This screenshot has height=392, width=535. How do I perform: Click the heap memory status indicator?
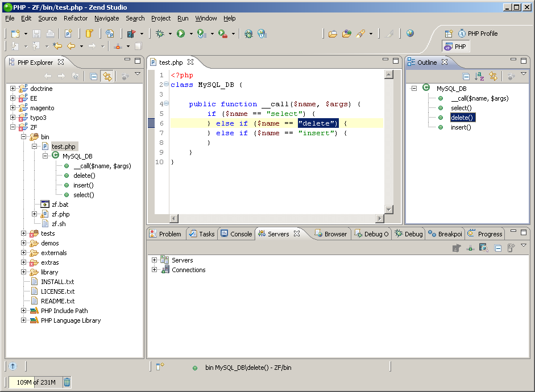pos(35,382)
